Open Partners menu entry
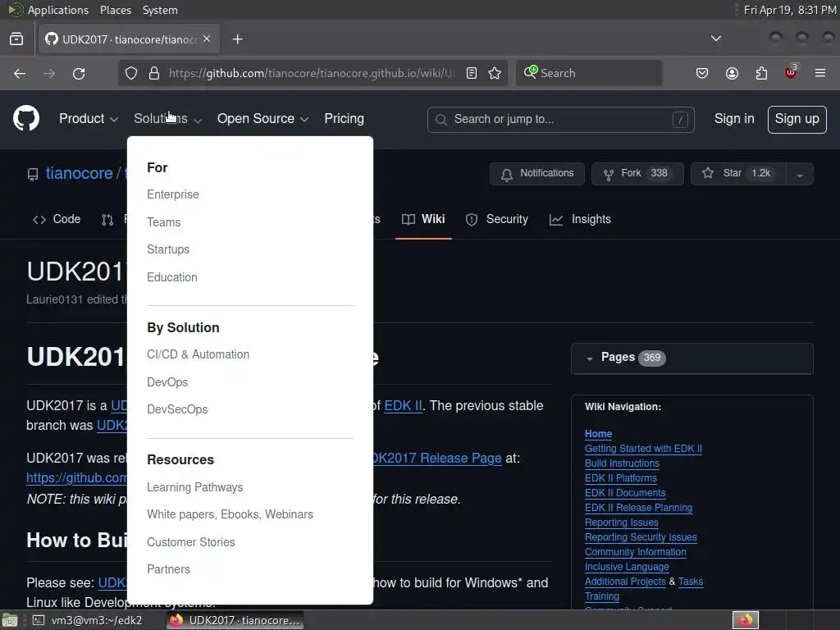 point(168,569)
